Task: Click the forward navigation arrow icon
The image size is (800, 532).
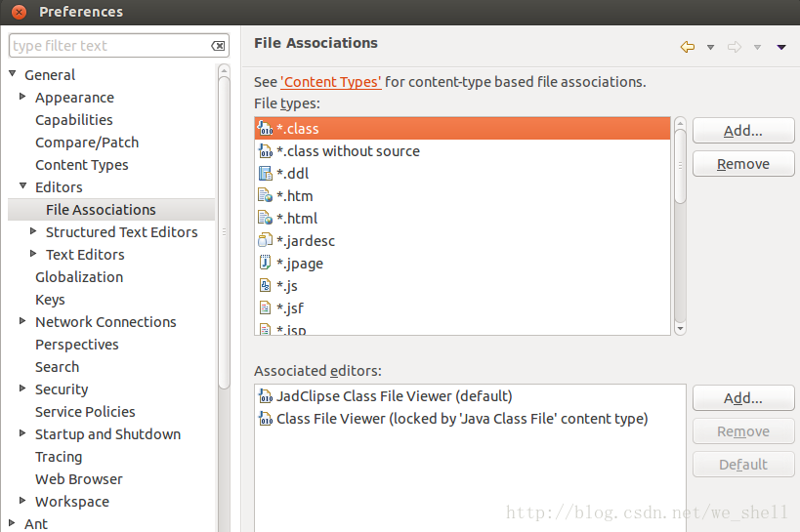Action: tap(735, 47)
